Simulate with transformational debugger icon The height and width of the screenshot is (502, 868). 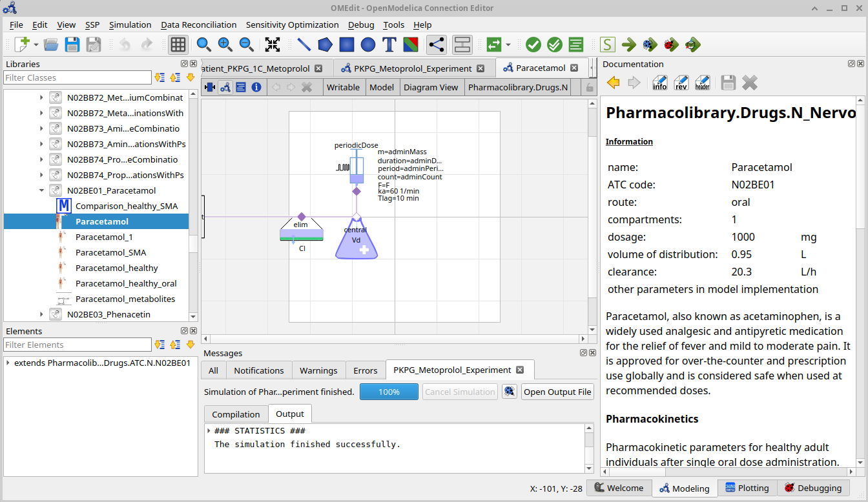coord(650,45)
